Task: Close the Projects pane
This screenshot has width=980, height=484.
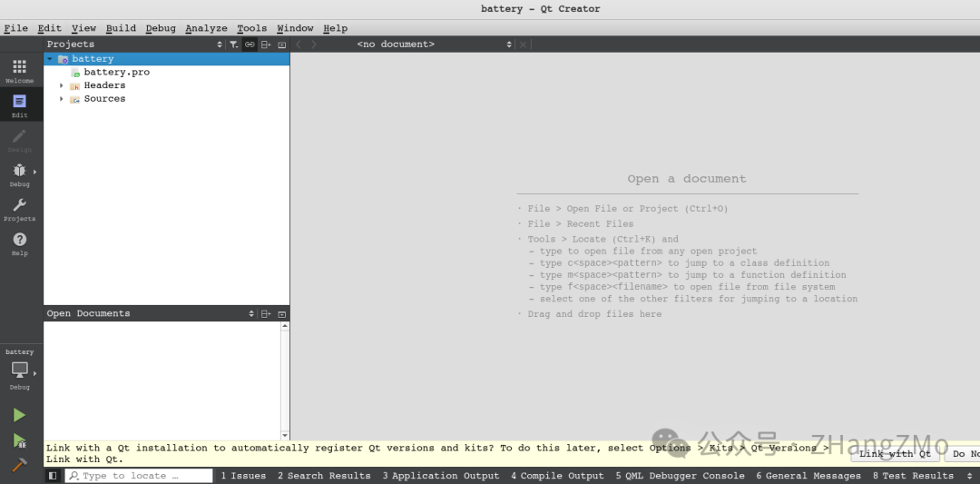Action: click(x=282, y=44)
